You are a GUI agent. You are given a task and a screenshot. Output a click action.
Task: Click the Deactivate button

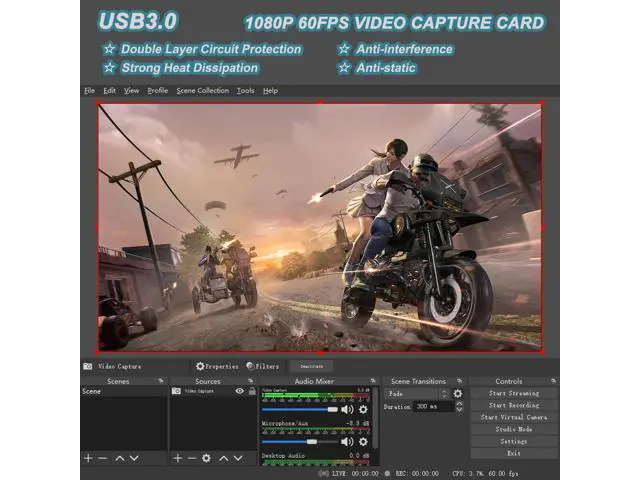tap(311, 366)
